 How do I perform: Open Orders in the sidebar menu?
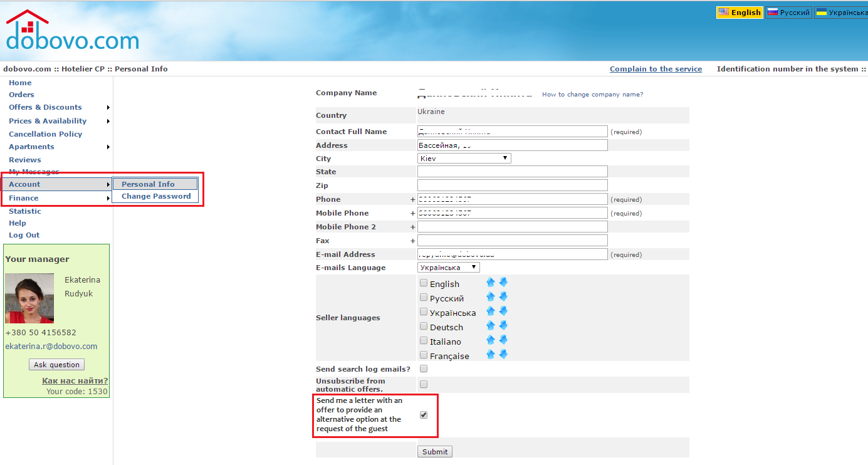pyautogui.click(x=21, y=95)
